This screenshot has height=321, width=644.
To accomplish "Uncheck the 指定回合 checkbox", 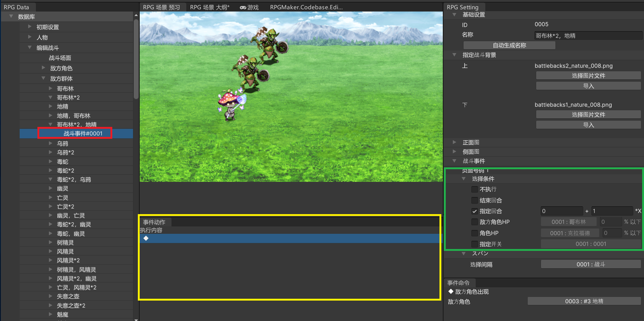I will [x=474, y=211].
